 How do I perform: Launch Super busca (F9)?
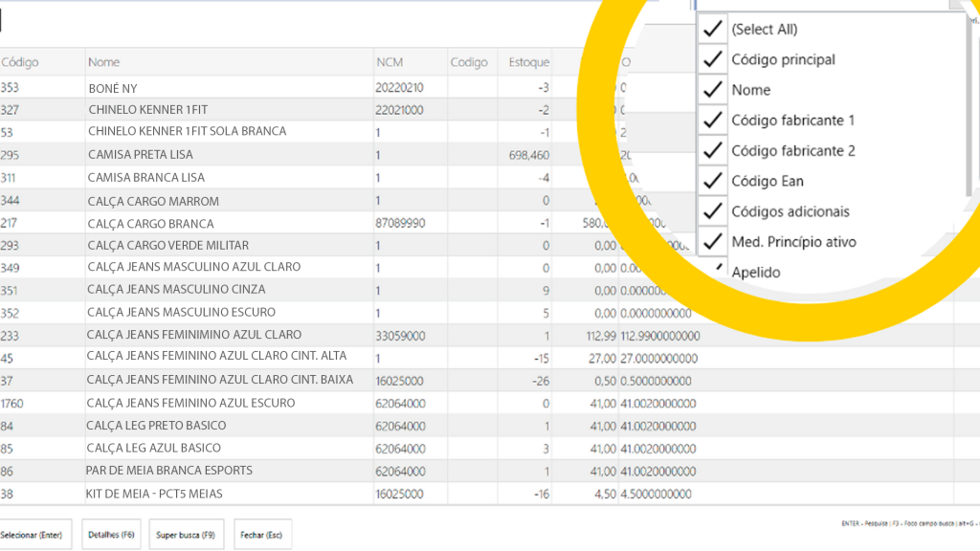(186, 535)
